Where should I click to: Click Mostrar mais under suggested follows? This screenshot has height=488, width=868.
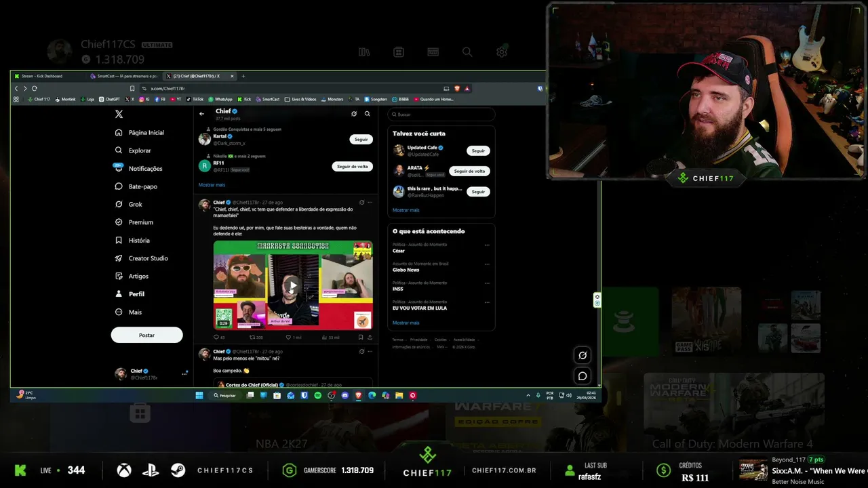click(212, 184)
